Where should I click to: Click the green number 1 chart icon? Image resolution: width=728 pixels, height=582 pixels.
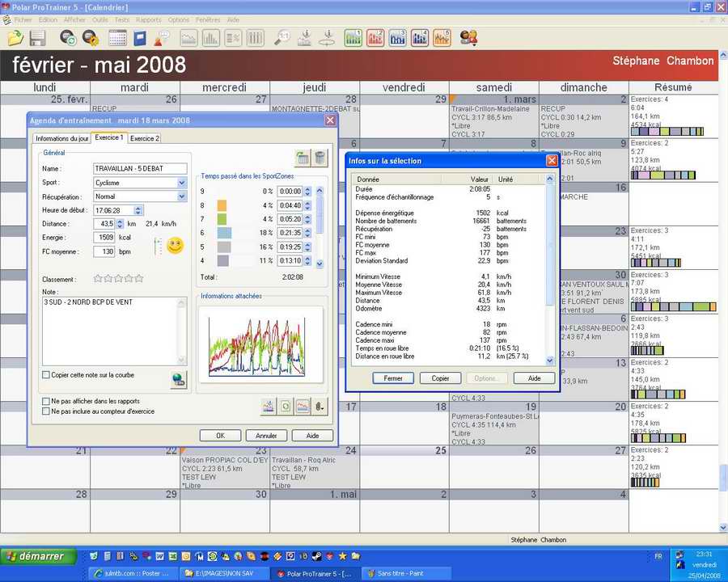pyautogui.click(x=353, y=38)
